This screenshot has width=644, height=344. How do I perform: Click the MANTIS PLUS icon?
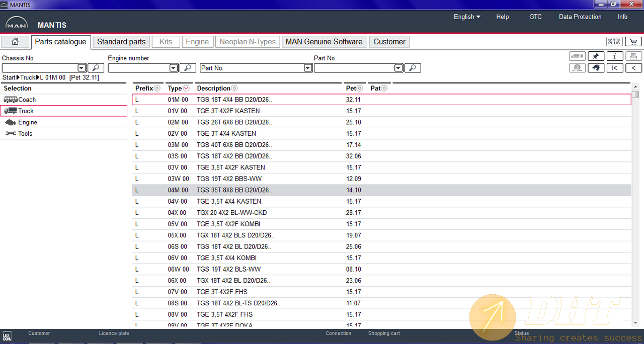pos(614,42)
